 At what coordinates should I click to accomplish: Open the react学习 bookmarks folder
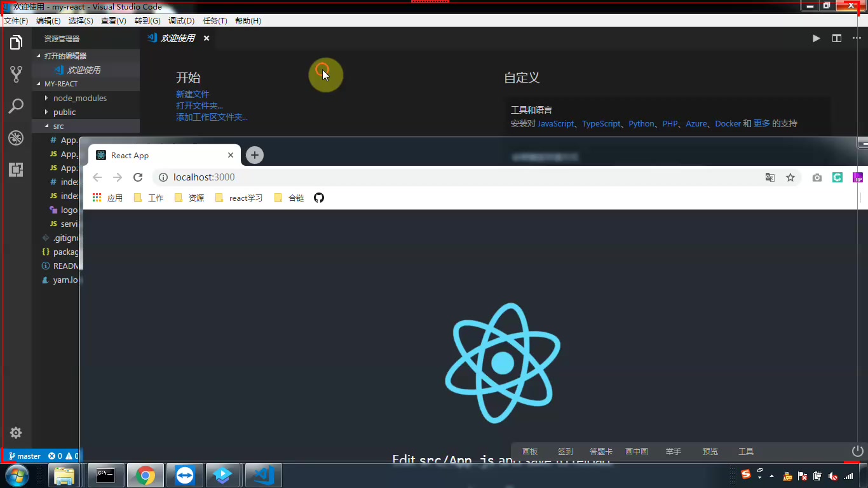[x=239, y=198]
